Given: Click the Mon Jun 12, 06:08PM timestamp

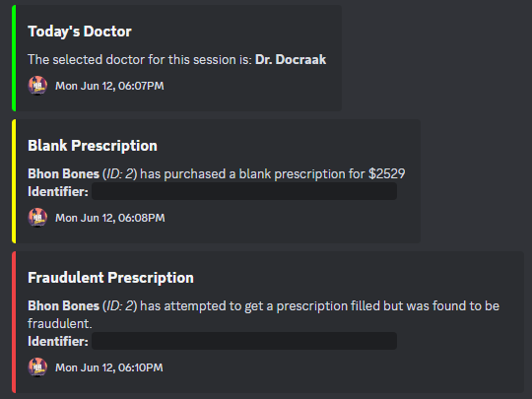Looking at the screenshot, I should [110, 218].
